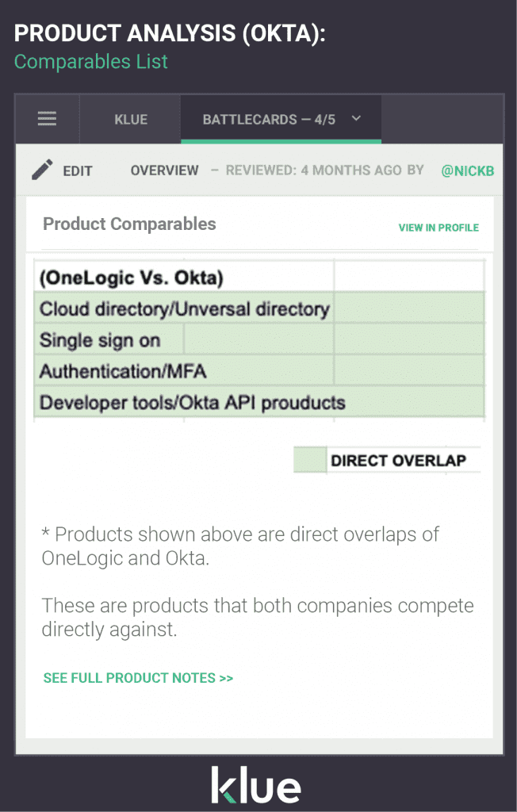Select the Developer tools/Okta API products row
The height and width of the screenshot is (812, 517).
[193, 402]
